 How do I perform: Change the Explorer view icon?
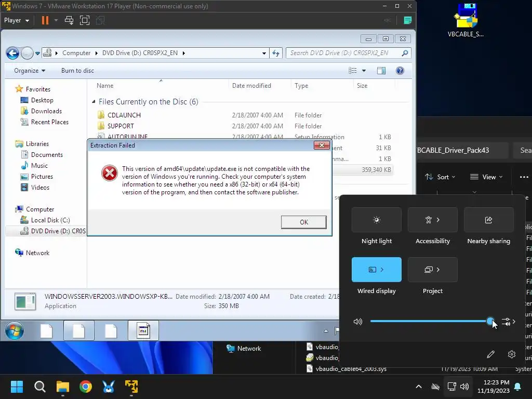[x=353, y=71]
